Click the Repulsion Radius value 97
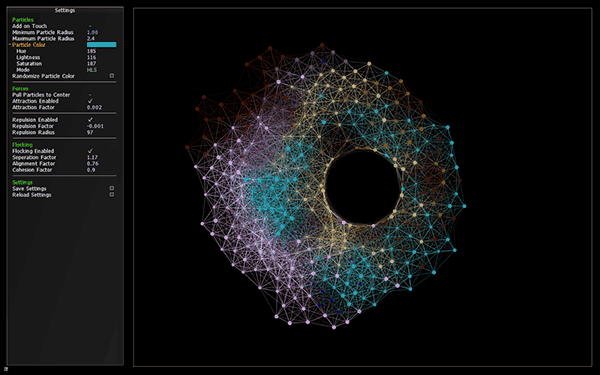The image size is (600, 375). coord(90,132)
